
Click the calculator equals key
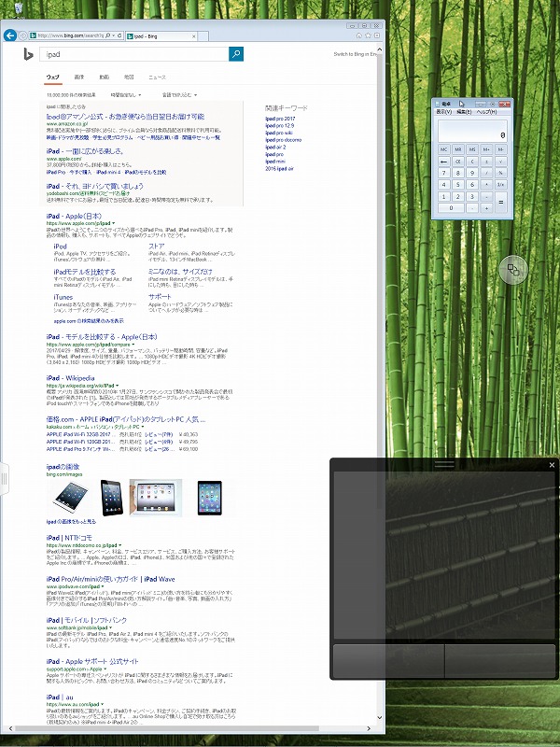point(500,202)
